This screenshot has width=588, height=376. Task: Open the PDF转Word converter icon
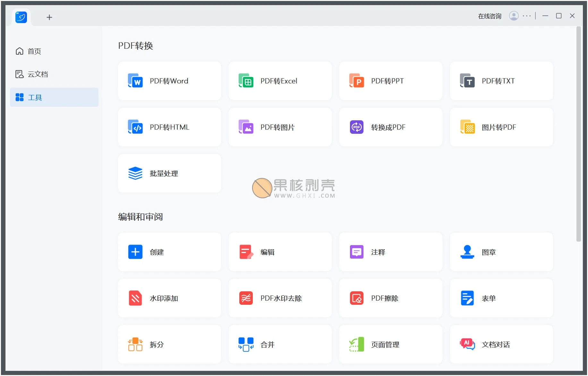point(135,81)
